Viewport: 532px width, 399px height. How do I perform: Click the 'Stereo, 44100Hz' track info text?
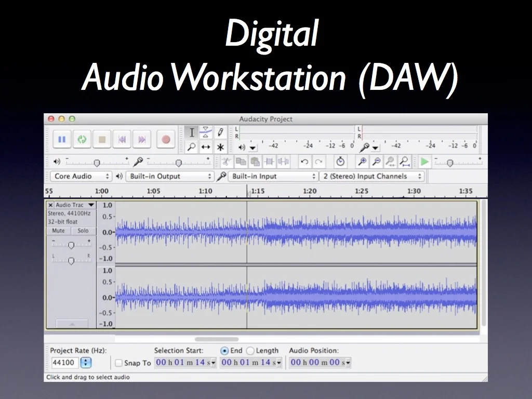(x=69, y=214)
